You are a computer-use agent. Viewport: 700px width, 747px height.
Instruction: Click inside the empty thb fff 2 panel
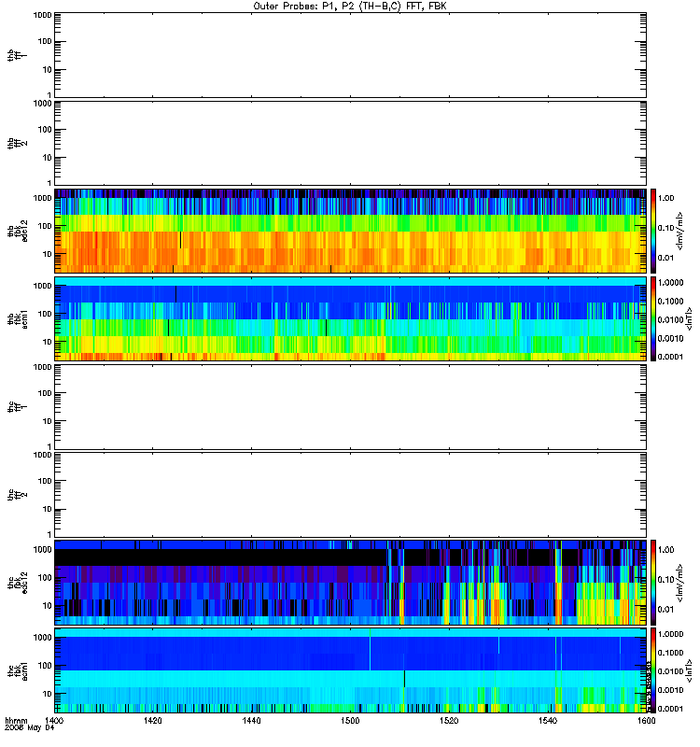click(350, 143)
